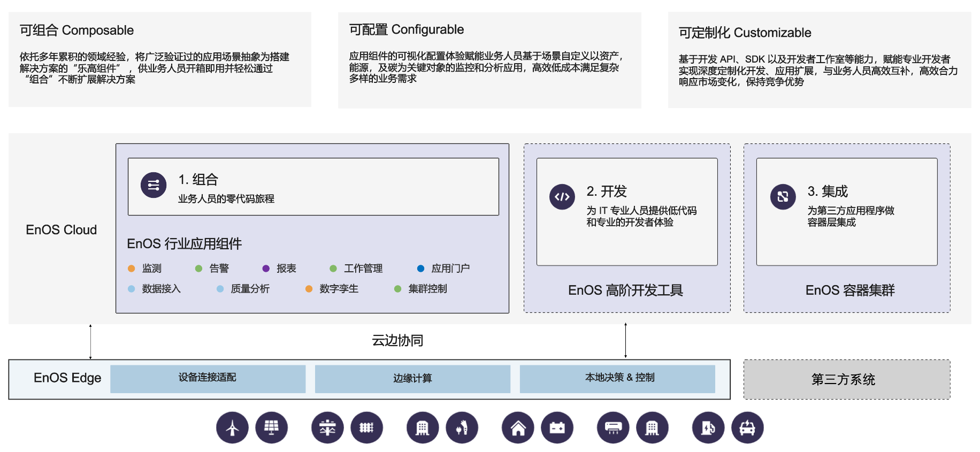The height and width of the screenshot is (452, 980).
Task: Click the 可配置 Configurable heading
Action: tap(407, 29)
